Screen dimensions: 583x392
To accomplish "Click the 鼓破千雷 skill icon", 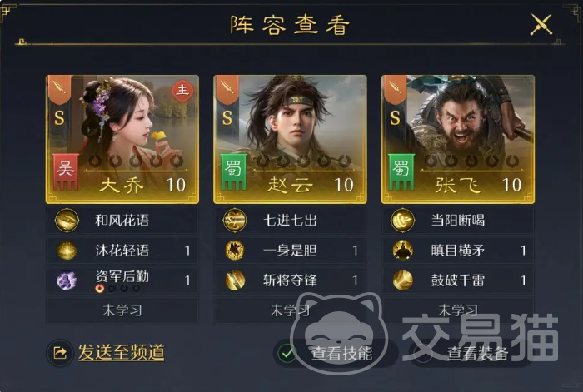I will 403,280.
